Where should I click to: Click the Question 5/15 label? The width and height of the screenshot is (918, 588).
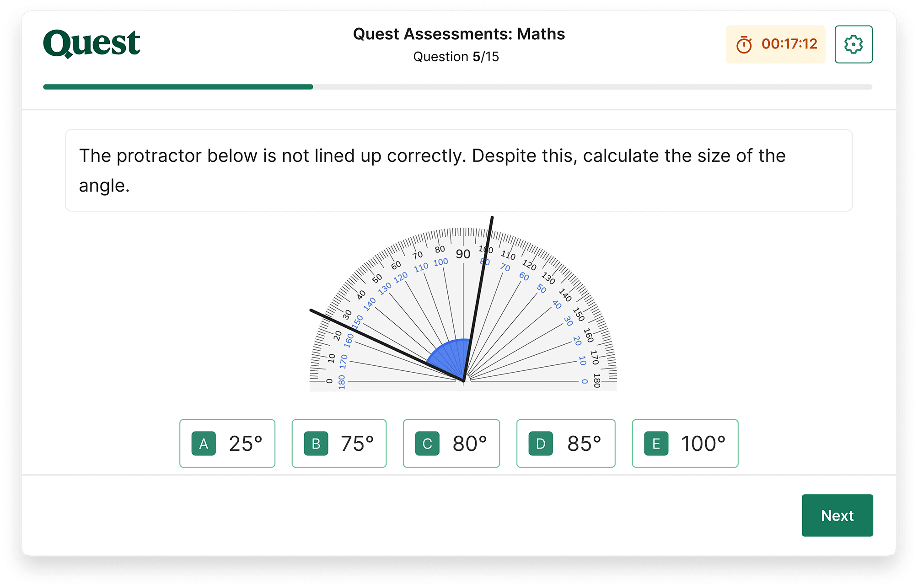[x=456, y=57]
